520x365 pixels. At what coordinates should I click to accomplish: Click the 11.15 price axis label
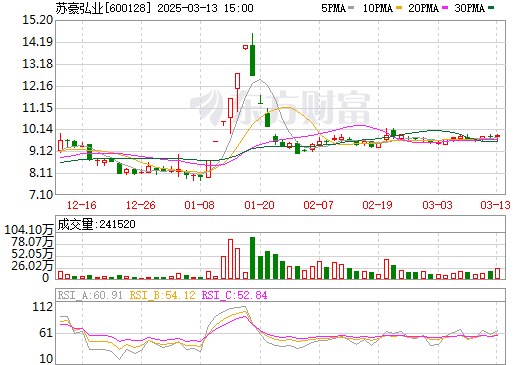click(x=37, y=108)
